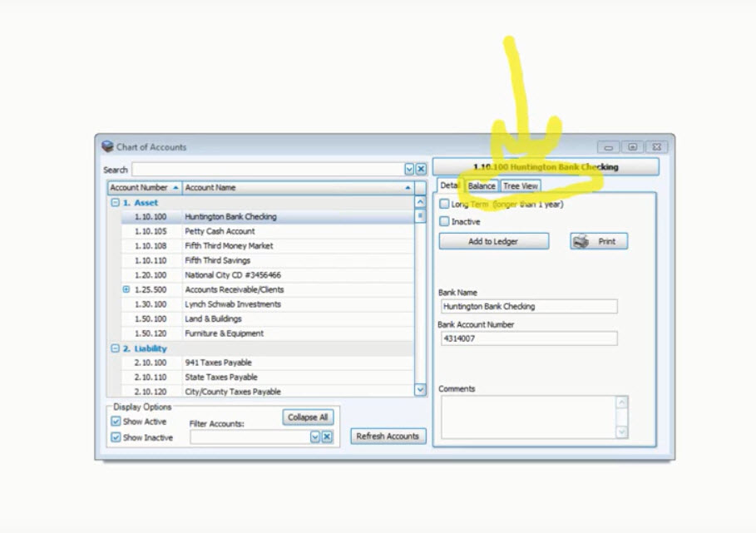This screenshot has height=533, width=756.
Task: Click the Add to Ledger button
Action: (493, 241)
